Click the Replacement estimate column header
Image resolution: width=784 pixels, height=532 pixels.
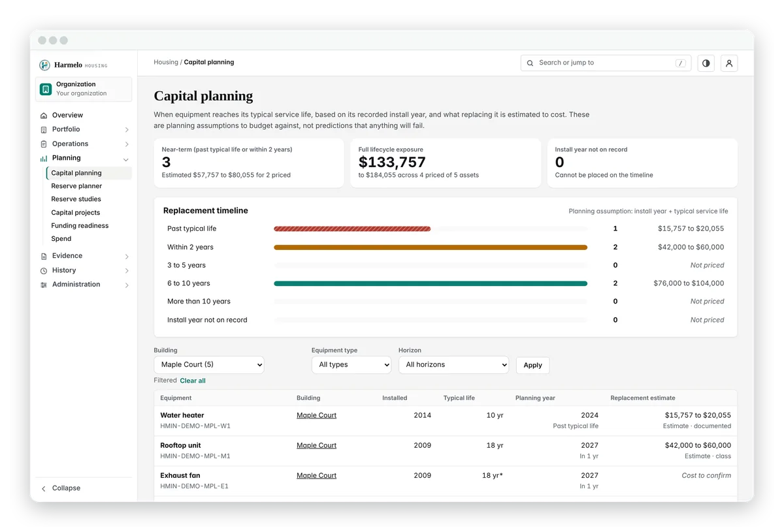[x=643, y=398]
